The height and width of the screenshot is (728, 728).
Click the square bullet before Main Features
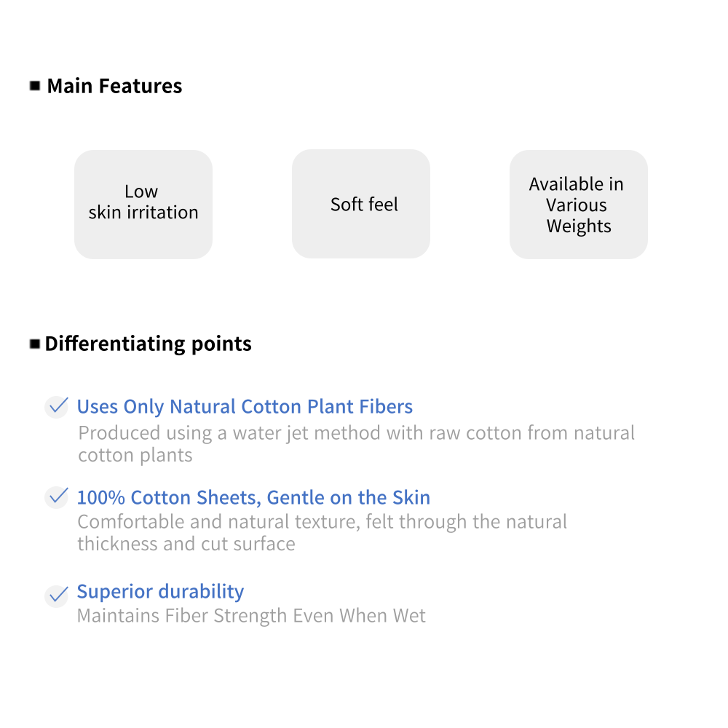[35, 86]
